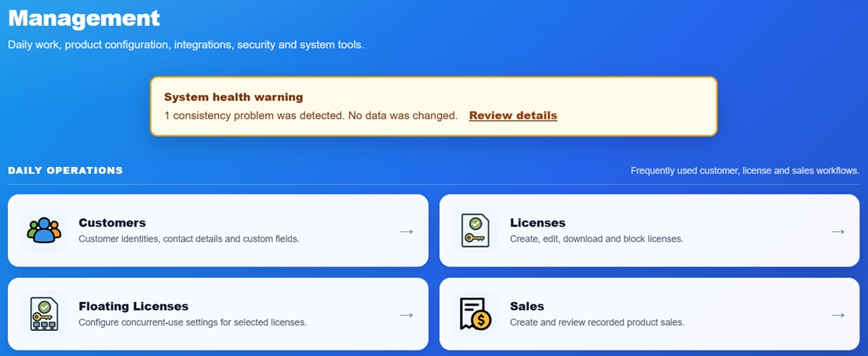Click 'Frequently used customer, license' caption
The height and width of the screenshot is (356, 868).
[745, 171]
